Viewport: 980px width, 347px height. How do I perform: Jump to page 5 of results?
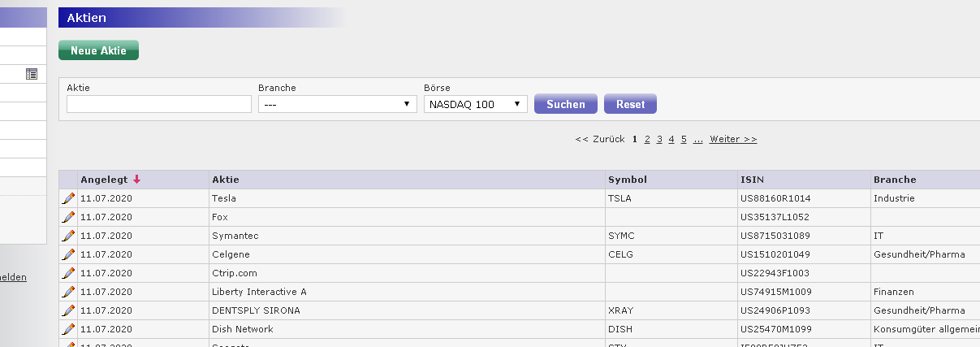[684, 139]
